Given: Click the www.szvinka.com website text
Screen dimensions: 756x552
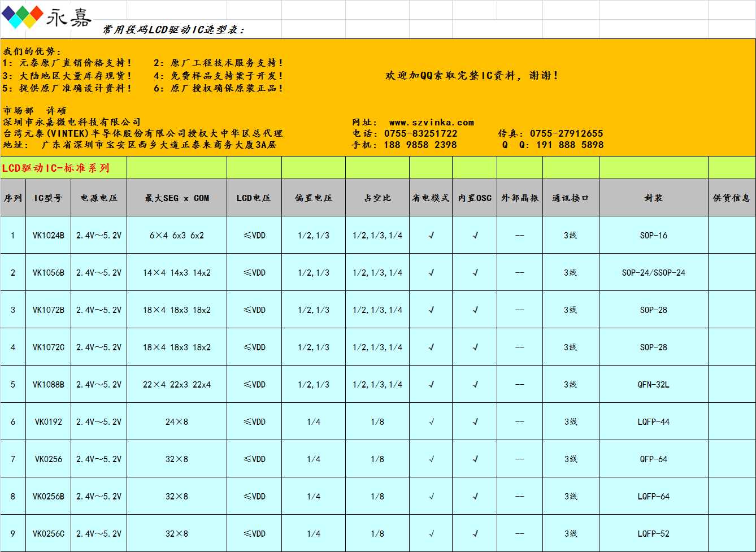Looking at the screenshot, I should [431, 122].
